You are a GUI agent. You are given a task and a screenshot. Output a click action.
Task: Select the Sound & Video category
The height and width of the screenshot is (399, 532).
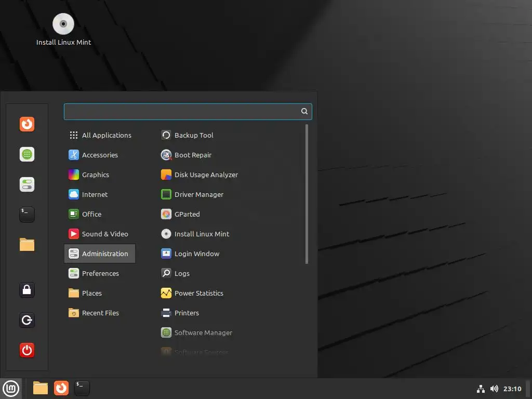[x=100, y=234]
